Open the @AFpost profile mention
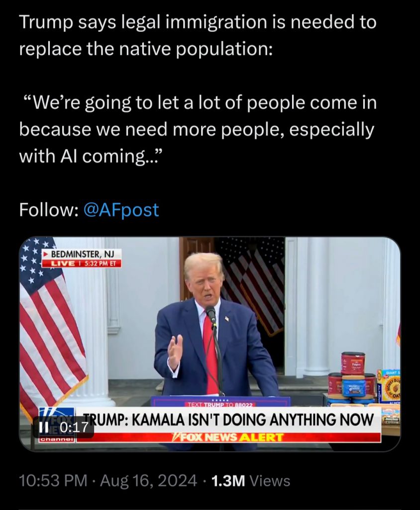 point(121,210)
